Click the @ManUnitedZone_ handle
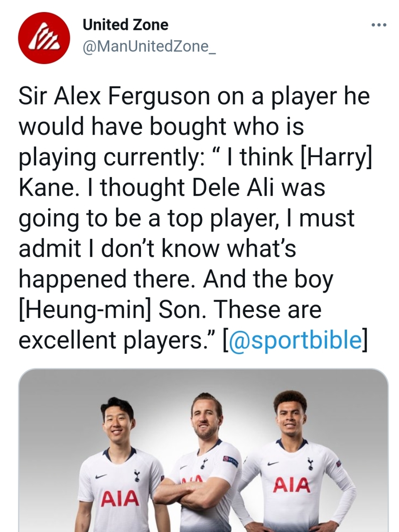Image resolution: width=399 pixels, height=532 pixels. coord(149,46)
